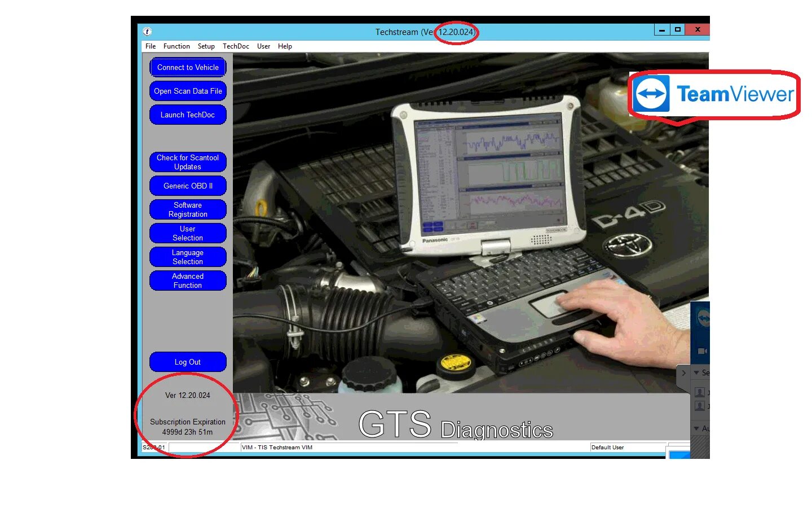The width and height of the screenshot is (812, 508).
Task: Click the 'VIM - TIS Techstream VIM' status text
Action: click(277, 448)
